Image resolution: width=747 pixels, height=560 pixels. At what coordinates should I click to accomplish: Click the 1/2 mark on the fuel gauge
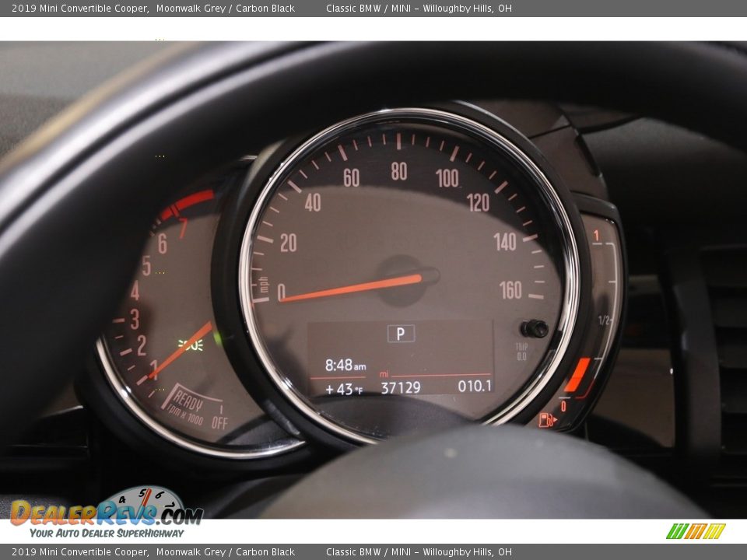tap(604, 320)
